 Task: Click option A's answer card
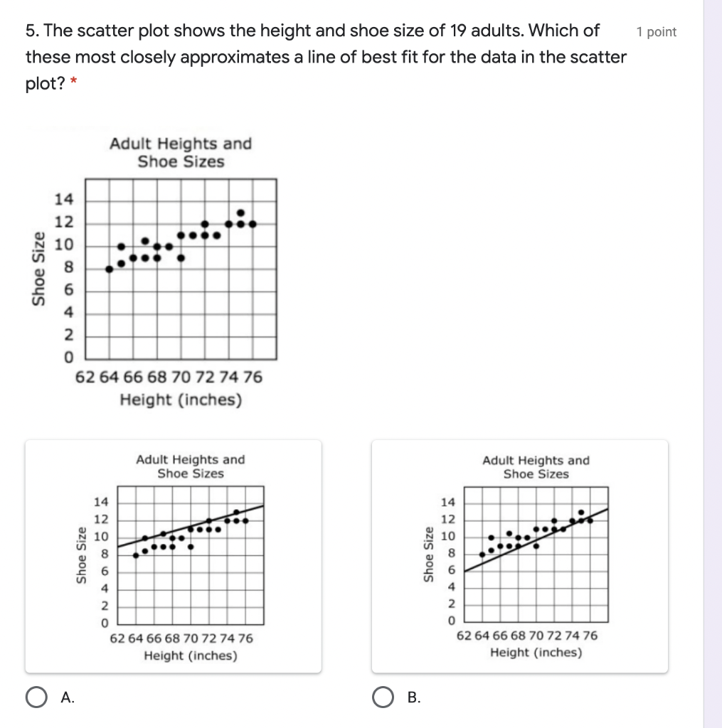[174, 555]
